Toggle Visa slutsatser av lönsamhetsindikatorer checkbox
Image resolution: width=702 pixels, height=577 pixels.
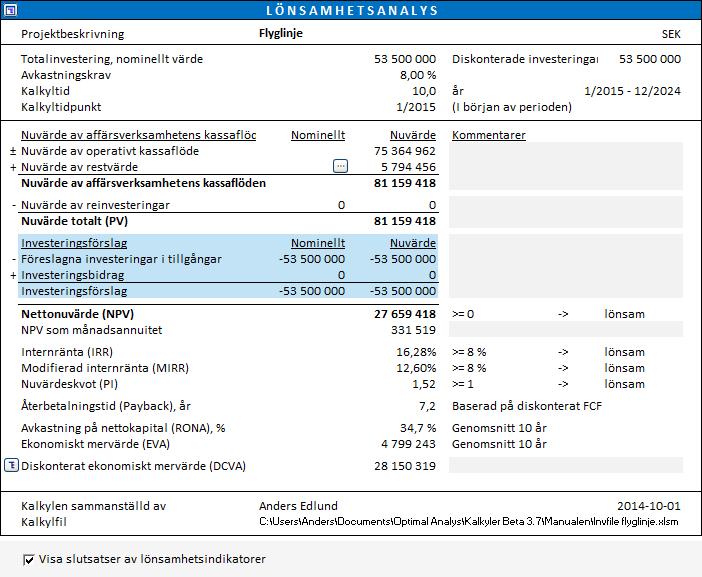[x=29, y=560]
